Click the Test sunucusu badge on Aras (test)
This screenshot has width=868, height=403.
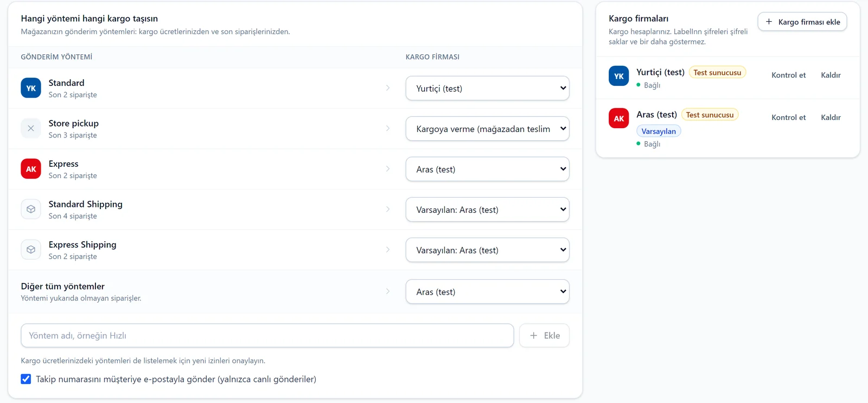[x=710, y=115]
